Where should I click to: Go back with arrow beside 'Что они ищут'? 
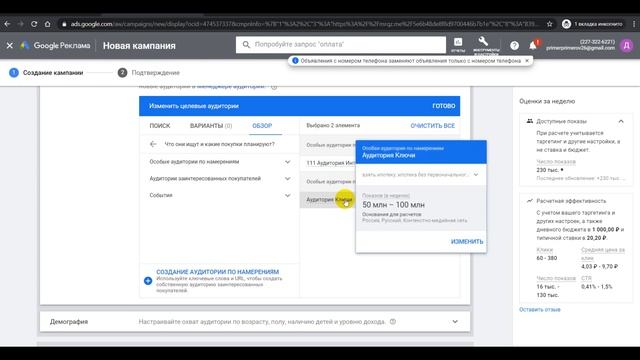(153, 144)
